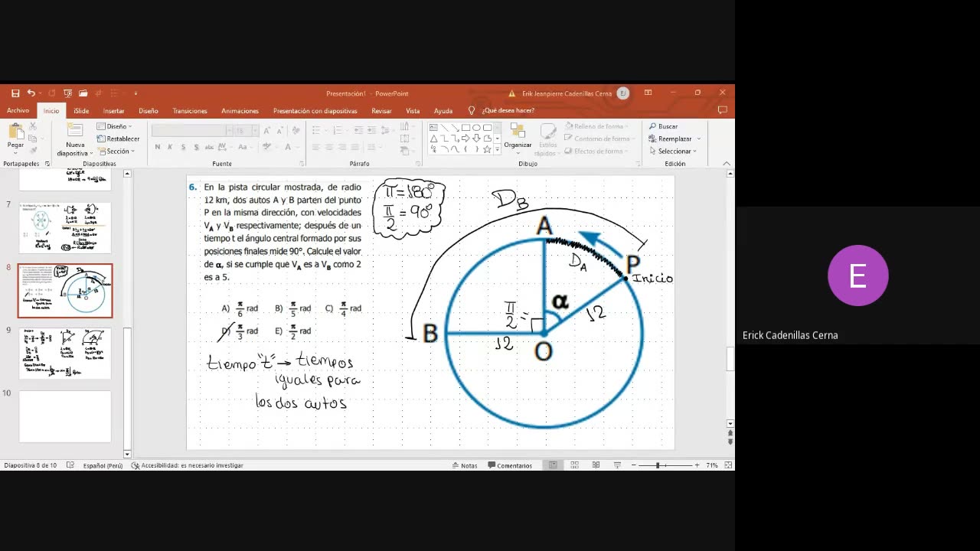The height and width of the screenshot is (551, 980).
Task: Select the oval shape in gallery
Action: 476,128
